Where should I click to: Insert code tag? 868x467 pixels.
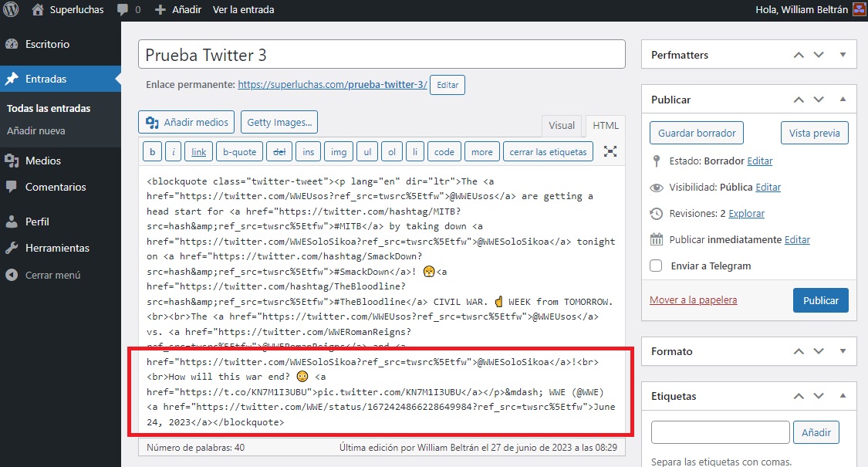tap(444, 152)
